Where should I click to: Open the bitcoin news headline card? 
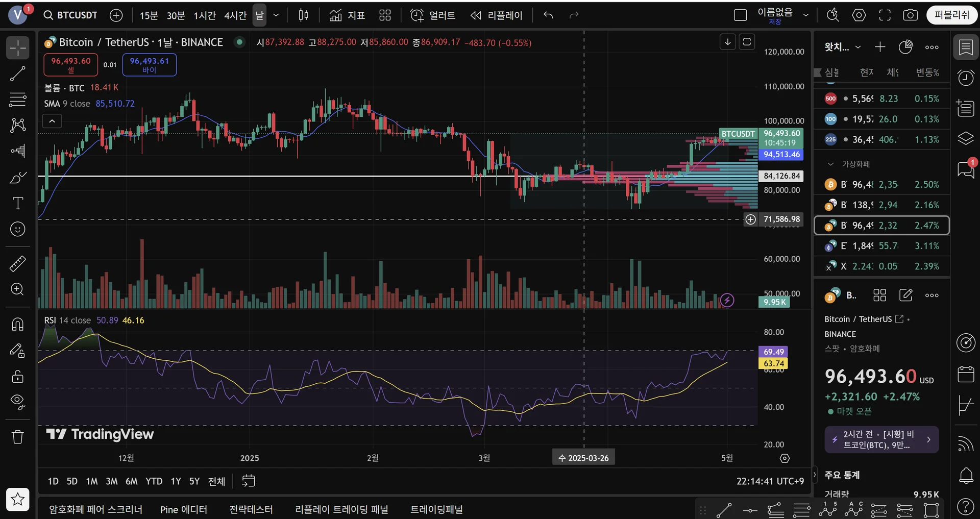[881, 439]
